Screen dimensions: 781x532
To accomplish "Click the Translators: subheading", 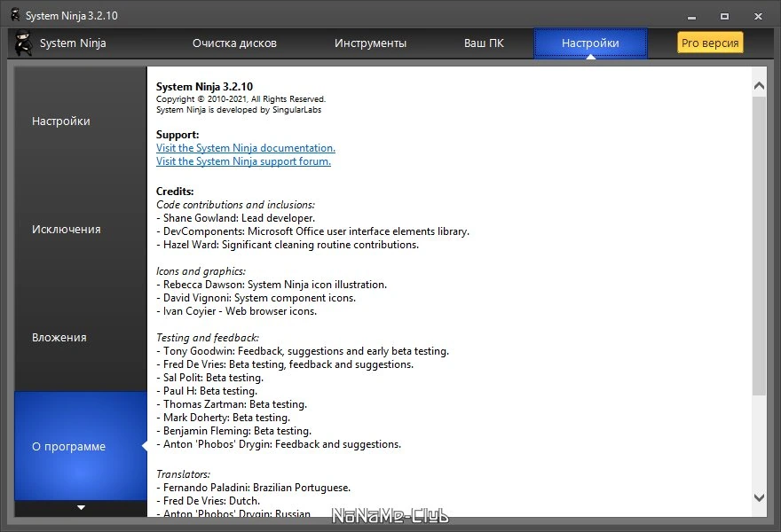I will point(184,474).
